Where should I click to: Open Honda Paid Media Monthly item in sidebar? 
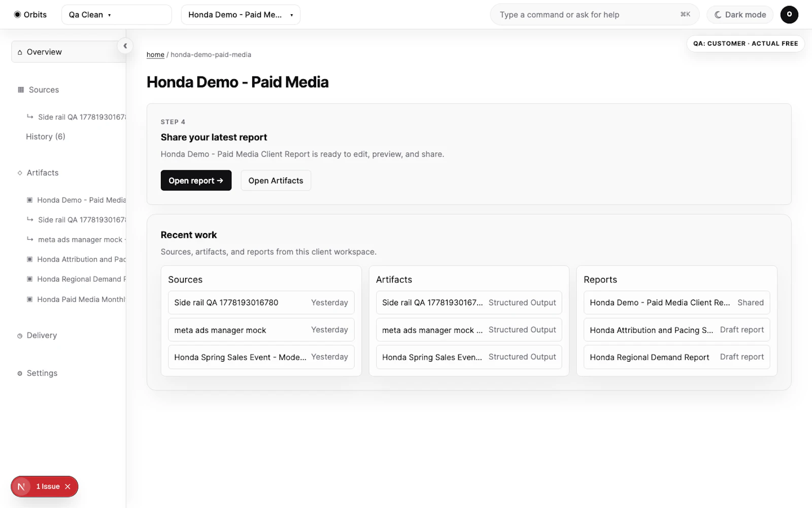click(x=76, y=300)
